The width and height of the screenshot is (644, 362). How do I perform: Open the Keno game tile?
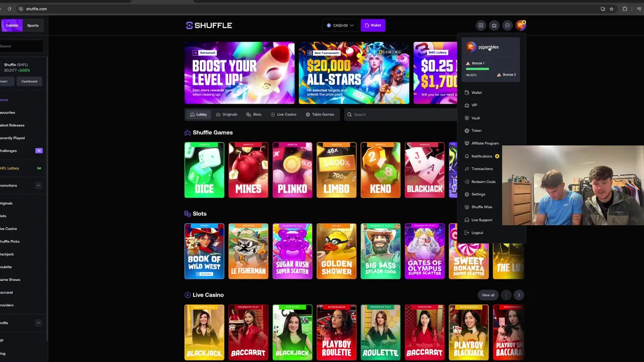pyautogui.click(x=380, y=170)
